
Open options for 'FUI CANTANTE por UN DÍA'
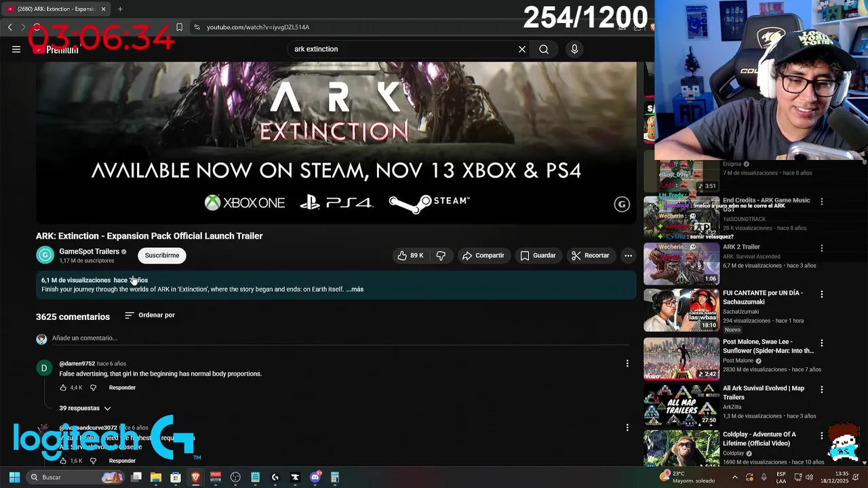pyautogui.click(x=822, y=294)
